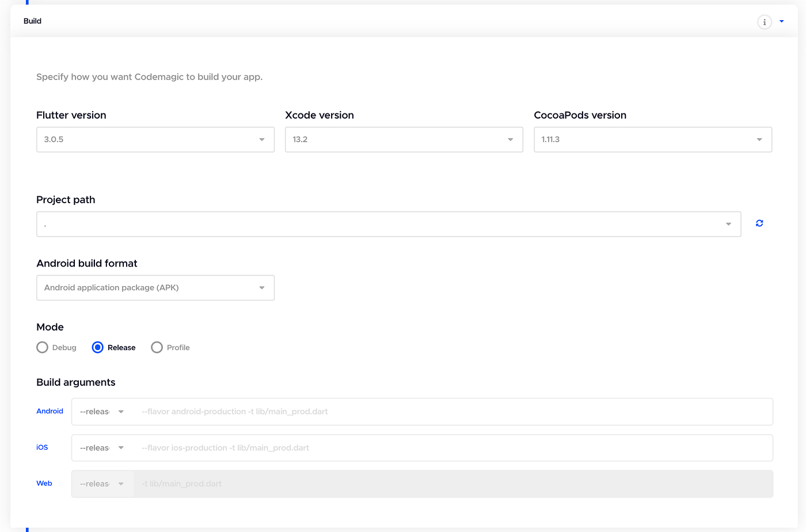806x532 pixels.
Task: Click the Android build arguments link
Action: (x=50, y=411)
